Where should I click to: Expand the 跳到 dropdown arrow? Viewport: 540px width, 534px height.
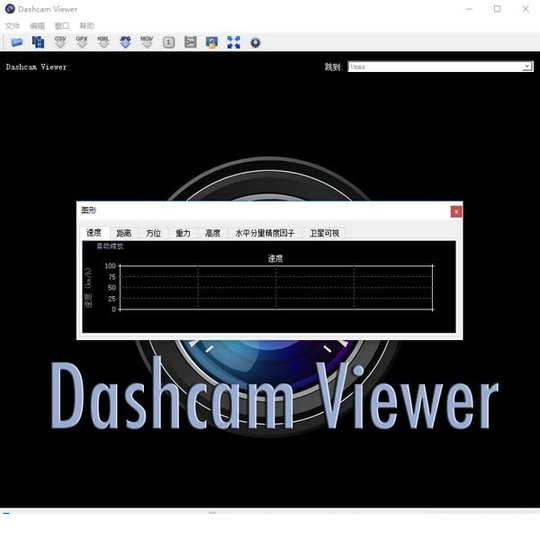tap(527, 66)
